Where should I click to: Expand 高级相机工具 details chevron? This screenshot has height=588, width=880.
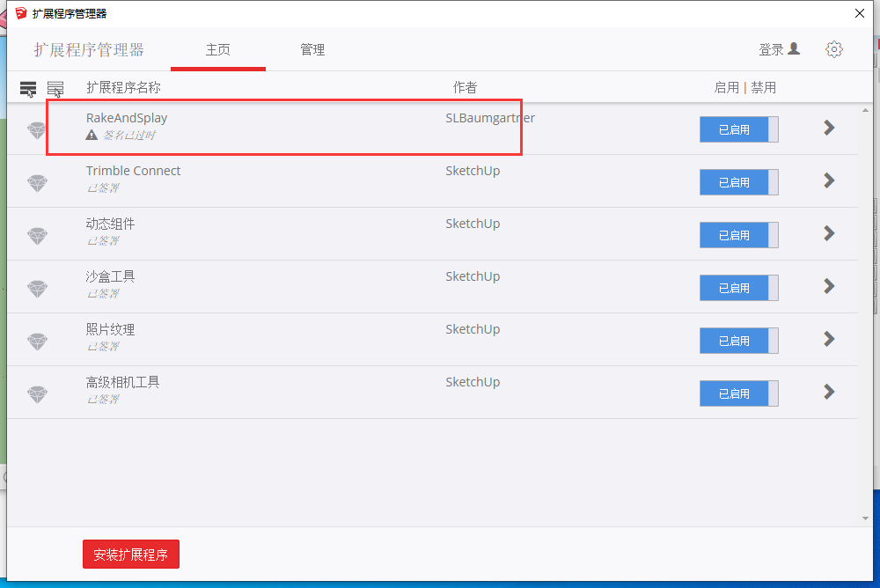[x=829, y=392]
